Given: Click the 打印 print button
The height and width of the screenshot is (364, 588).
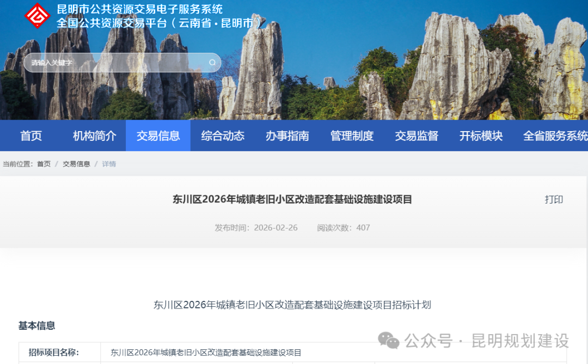Looking at the screenshot, I should [554, 199].
